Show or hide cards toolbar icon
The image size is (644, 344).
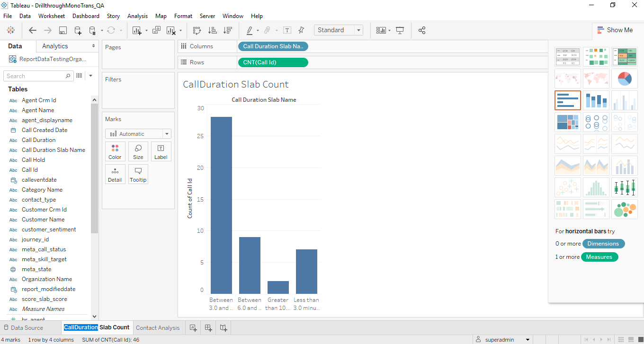[x=381, y=30]
